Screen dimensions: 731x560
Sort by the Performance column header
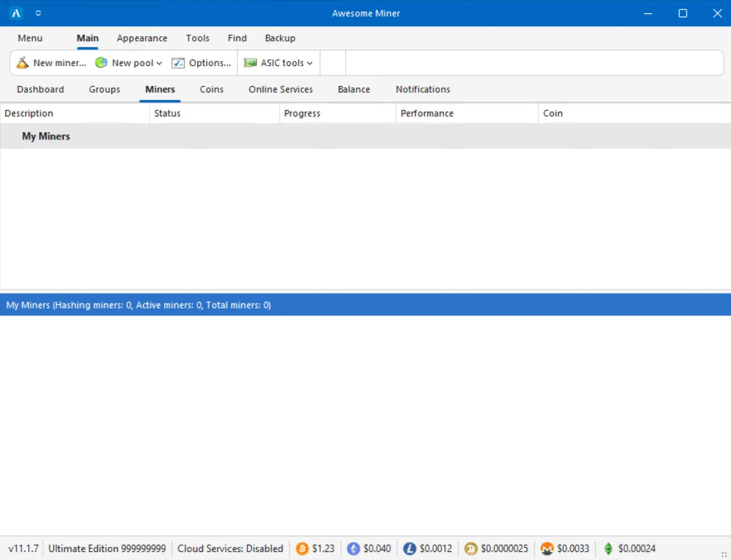click(x=467, y=113)
